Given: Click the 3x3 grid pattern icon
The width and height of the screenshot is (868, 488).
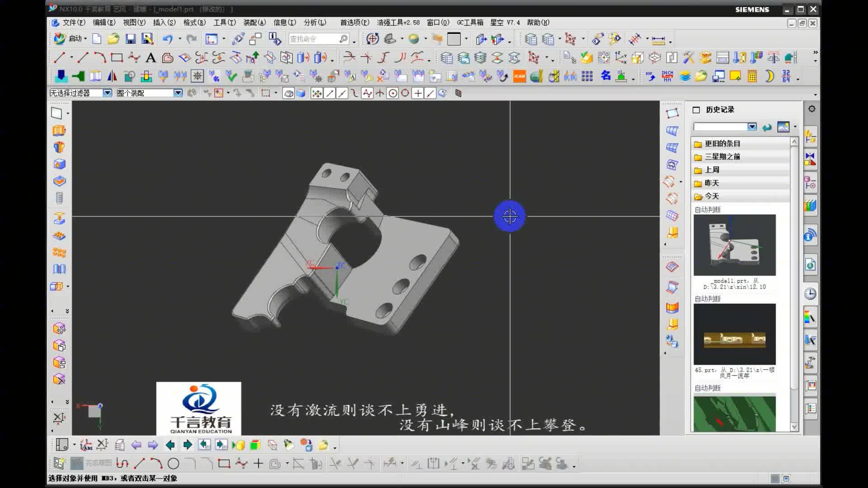Looking at the screenshot, I should [x=587, y=76].
